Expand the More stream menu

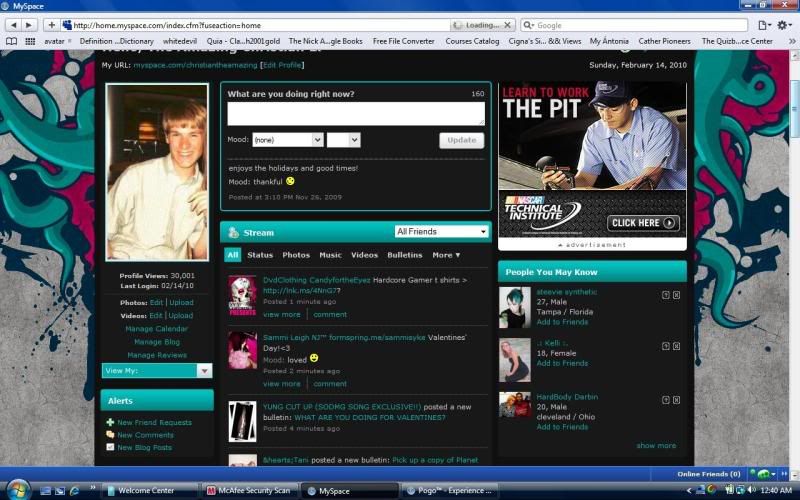coord(446,255)
